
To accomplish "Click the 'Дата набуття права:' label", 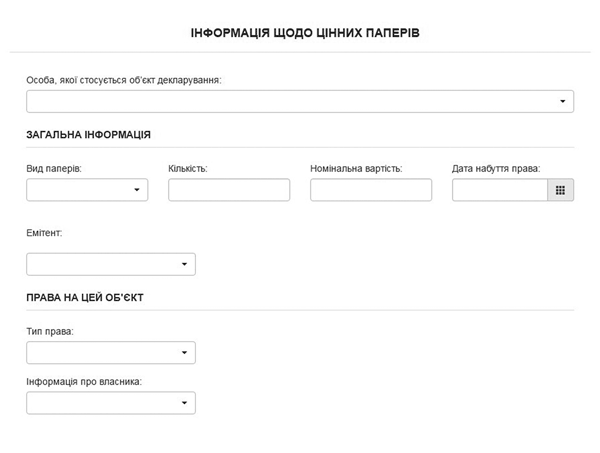I will tap(496, 168).
